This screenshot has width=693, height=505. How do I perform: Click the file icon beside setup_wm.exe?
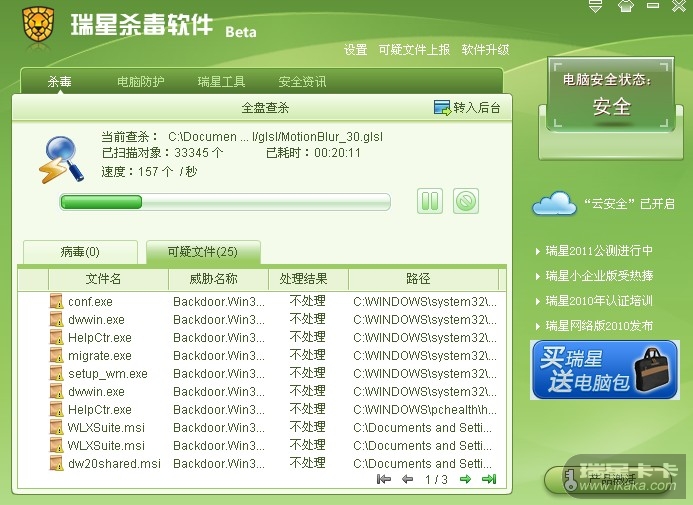56,373
